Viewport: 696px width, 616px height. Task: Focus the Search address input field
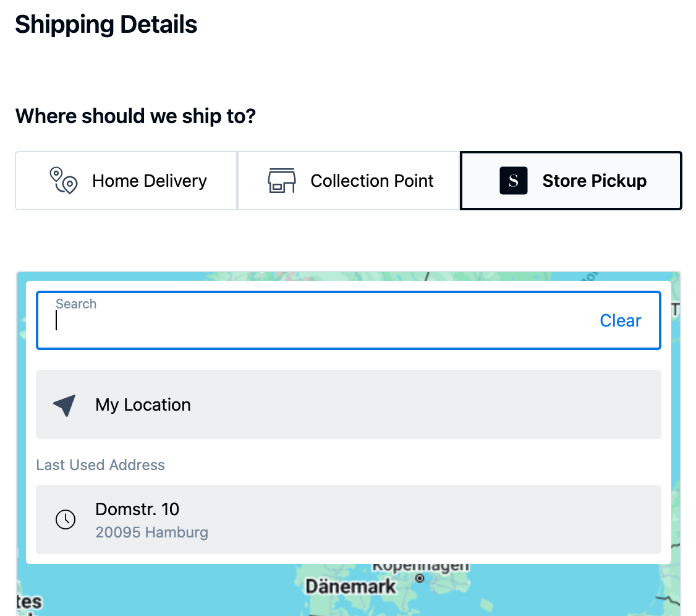[309, 322]
